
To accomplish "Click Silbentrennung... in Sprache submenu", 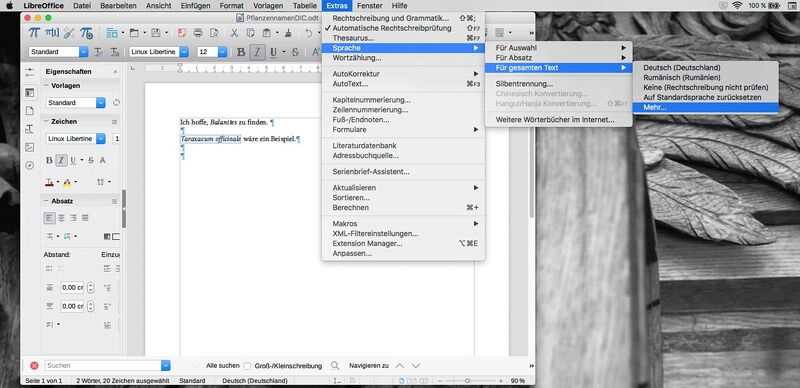I will [558, 84].
